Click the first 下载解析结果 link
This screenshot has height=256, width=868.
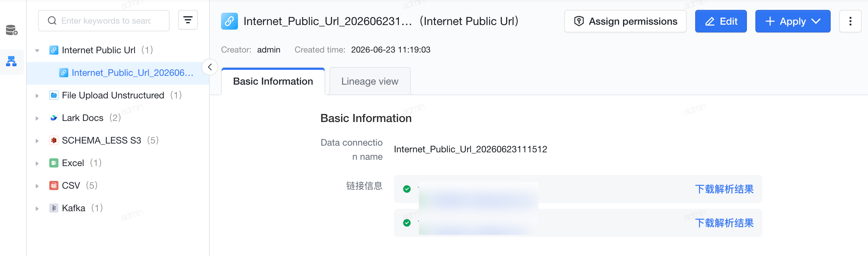coord(724,189)
